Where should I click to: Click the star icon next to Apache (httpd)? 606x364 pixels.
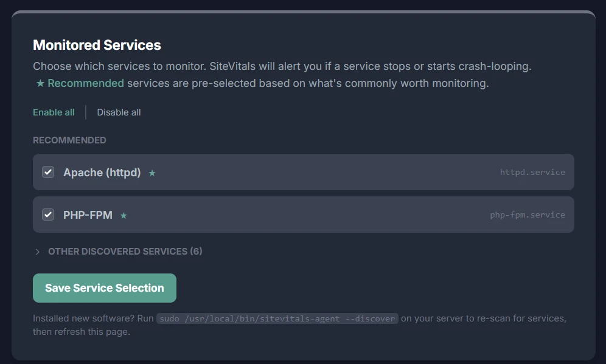[151, 173]
